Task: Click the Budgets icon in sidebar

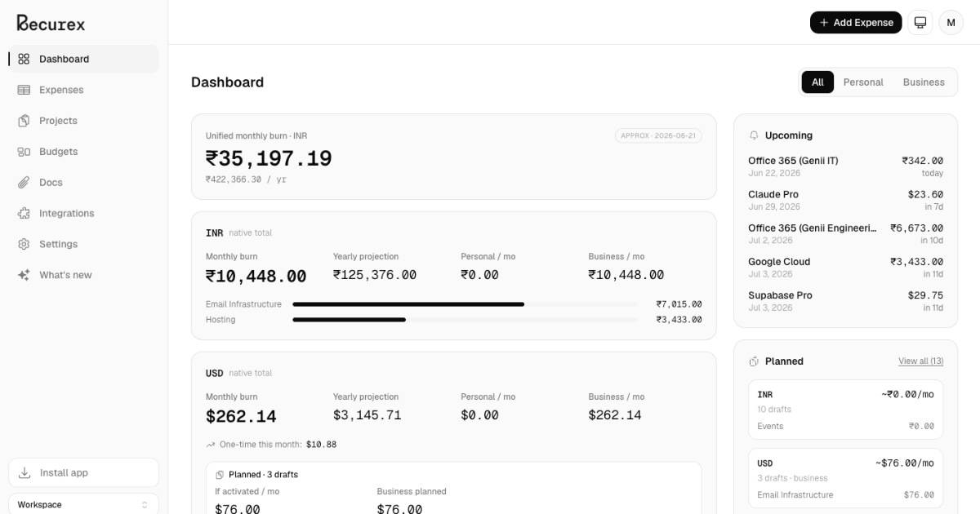Action: click(24, 152)
